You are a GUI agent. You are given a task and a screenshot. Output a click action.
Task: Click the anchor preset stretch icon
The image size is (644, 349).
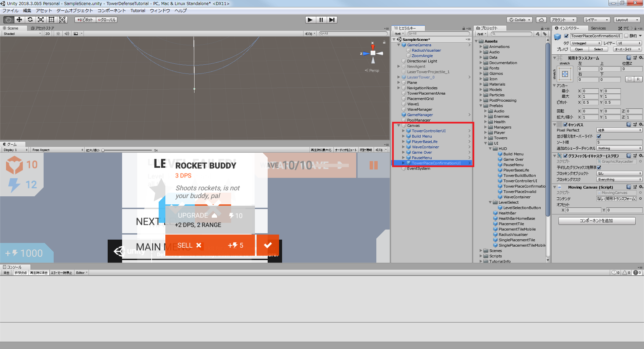(565, 74)
